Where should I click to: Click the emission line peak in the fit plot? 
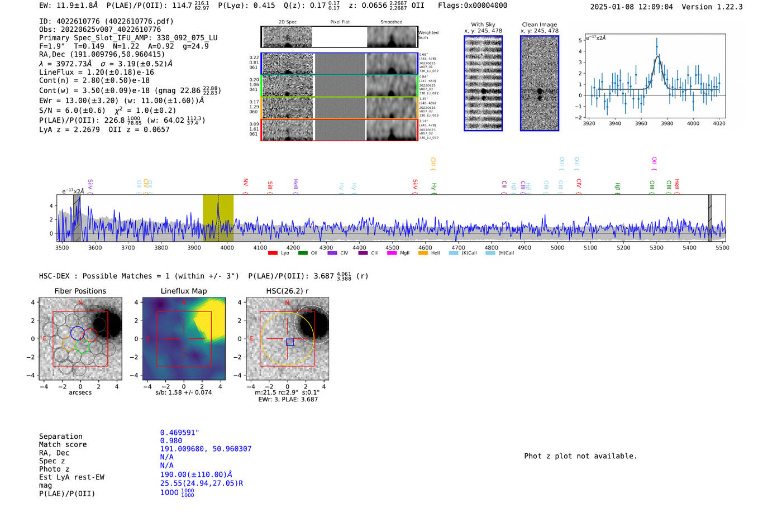point(657,47)
